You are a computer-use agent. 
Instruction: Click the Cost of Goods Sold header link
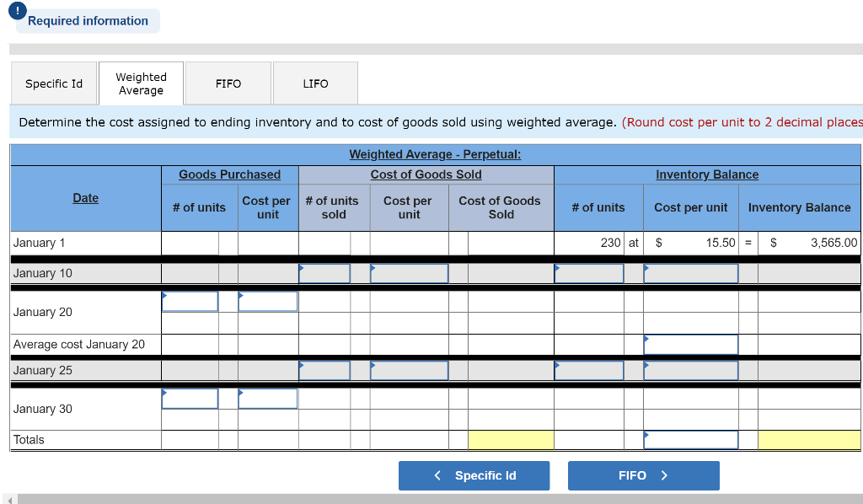pyautogui.click(x=425, y=174)
